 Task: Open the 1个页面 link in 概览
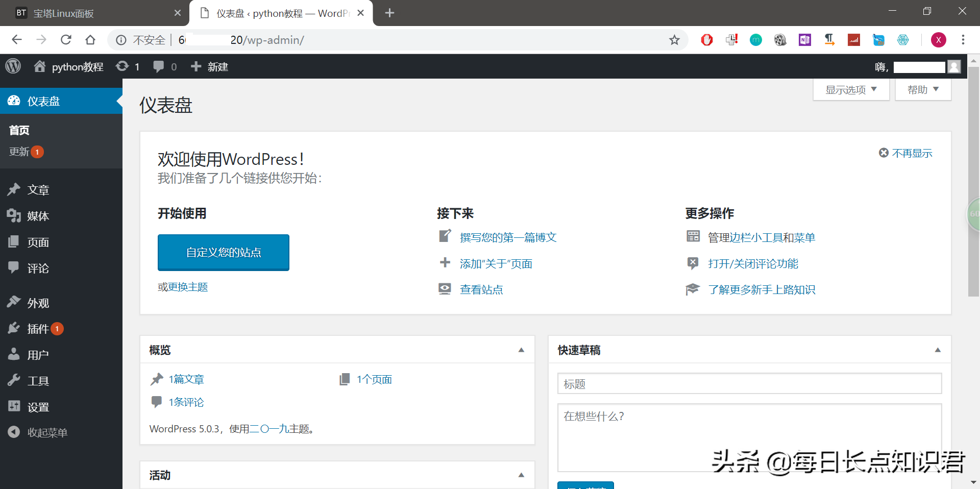point(374,379)
